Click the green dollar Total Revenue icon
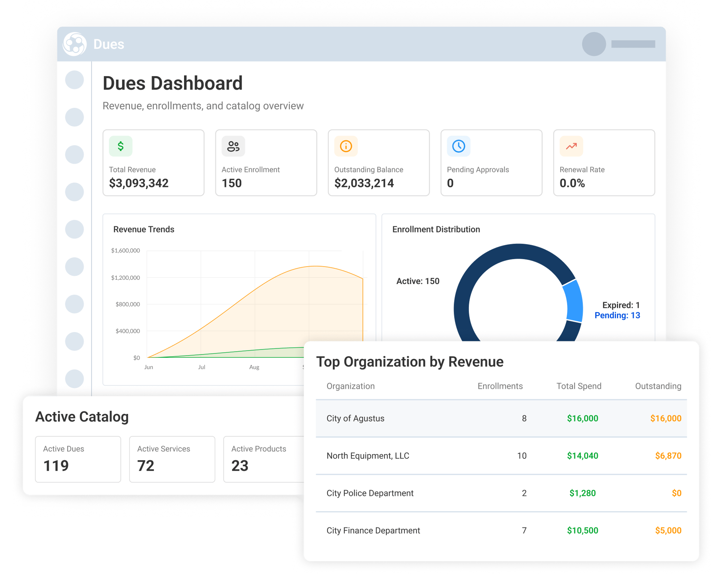The height and width of the screenshot is (588, 722). click(121, 146)
